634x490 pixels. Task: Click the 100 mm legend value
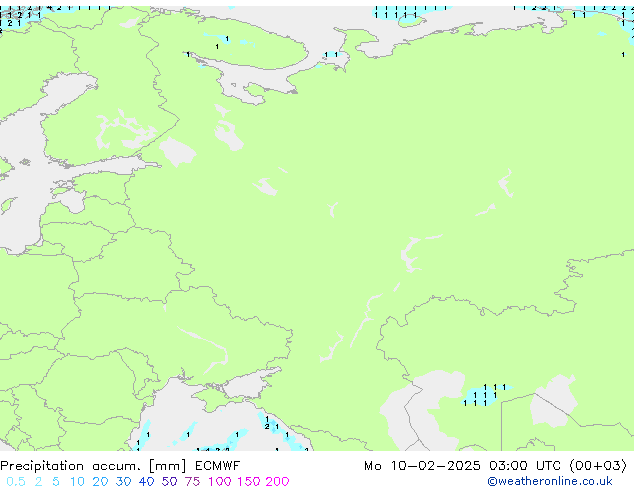pyautogui.click(x=220, y=482)
